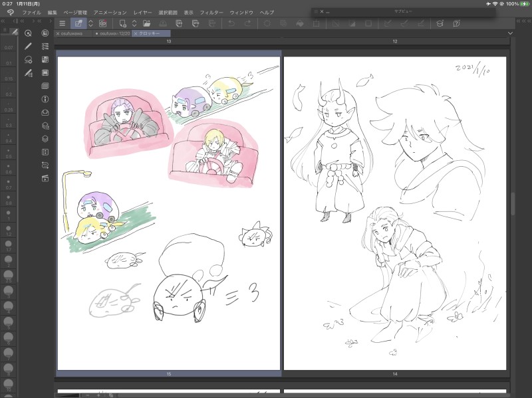Viewport: 532px width, 398px height.
Task: Open the two-pane panel icon
Action: [x=45, y=152]
